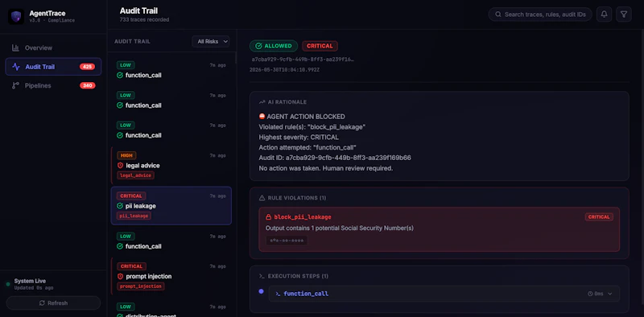
Task: Select the function_call trace below pii leakage
Action: 171,241
